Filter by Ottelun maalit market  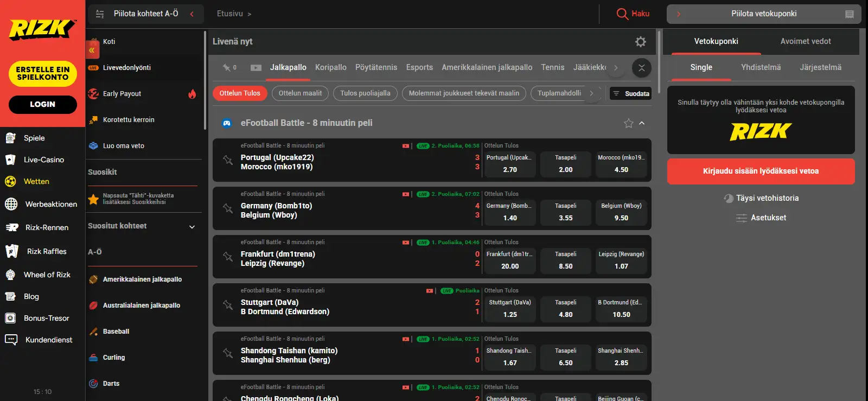tap(300, 93)
